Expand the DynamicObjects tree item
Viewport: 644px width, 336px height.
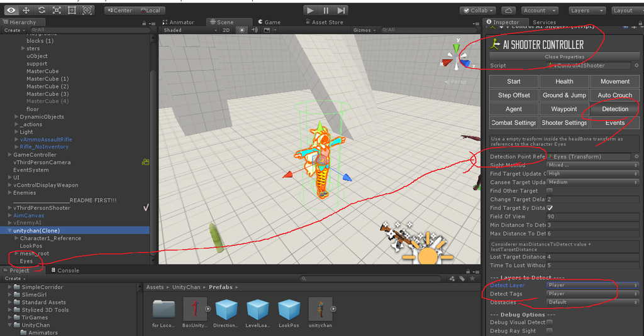16,117
